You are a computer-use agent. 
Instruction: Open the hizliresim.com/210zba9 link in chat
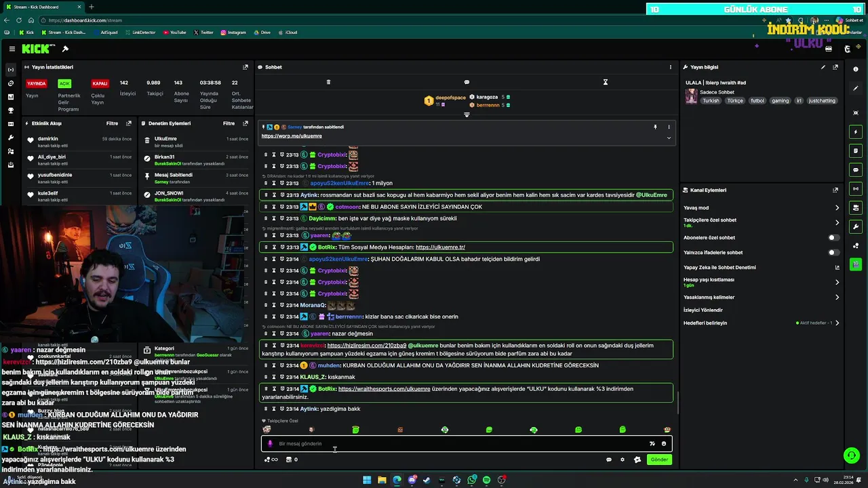tap(367, 346)
